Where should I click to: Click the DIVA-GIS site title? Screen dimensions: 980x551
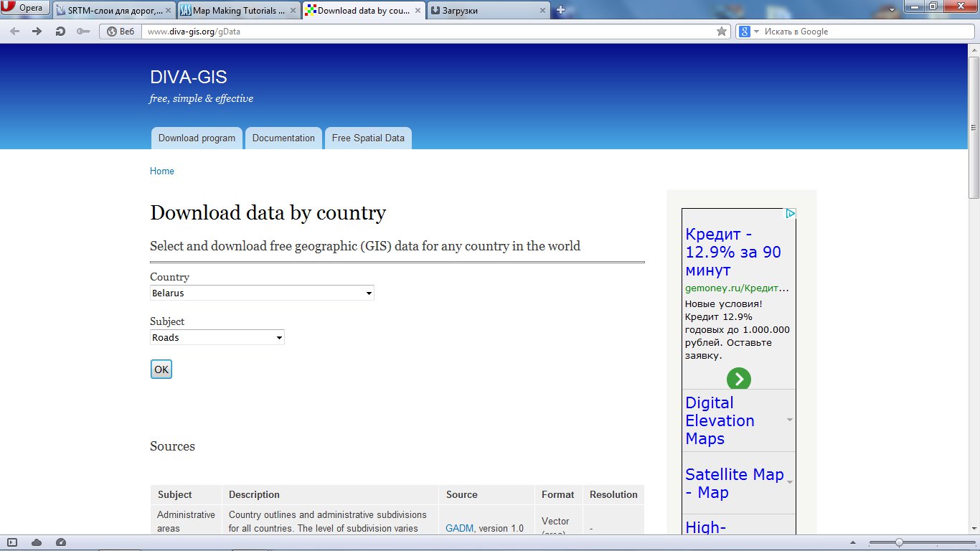pyautogui.click(x=189, y=77)
